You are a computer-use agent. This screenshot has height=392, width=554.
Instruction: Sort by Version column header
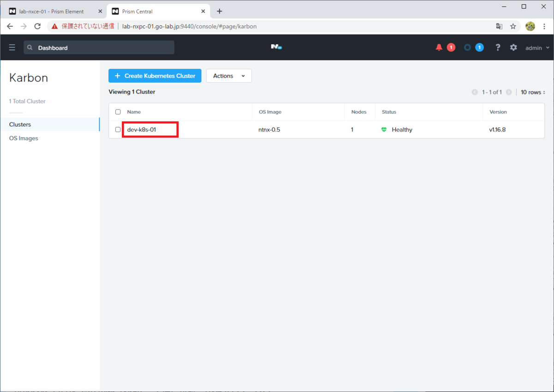pyautogui.click(x=498, y=112)
